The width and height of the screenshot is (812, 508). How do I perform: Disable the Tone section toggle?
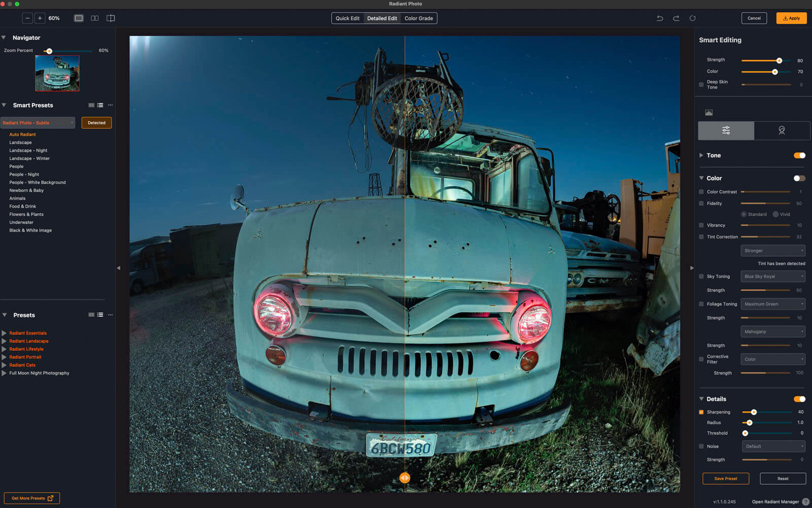799,155
